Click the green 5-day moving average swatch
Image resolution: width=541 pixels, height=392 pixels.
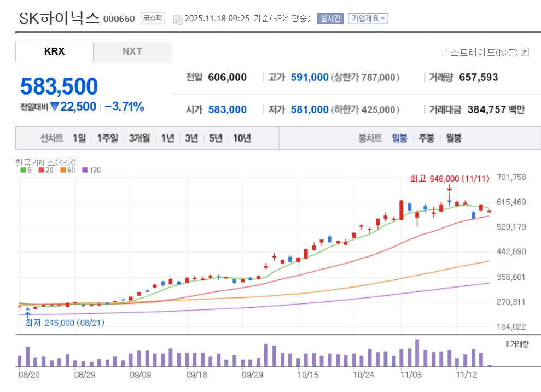[22, 170]
